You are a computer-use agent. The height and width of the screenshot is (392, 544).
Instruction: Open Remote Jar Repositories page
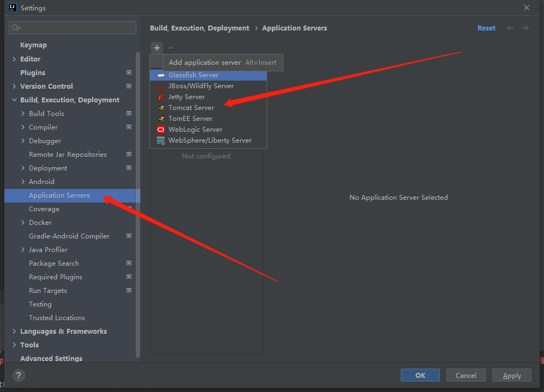[68, 155]
